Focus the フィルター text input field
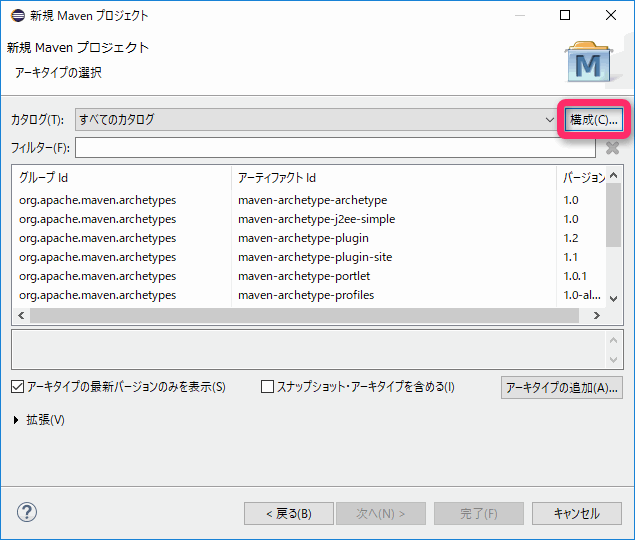635x540 pixels. [x=335, y=147]
